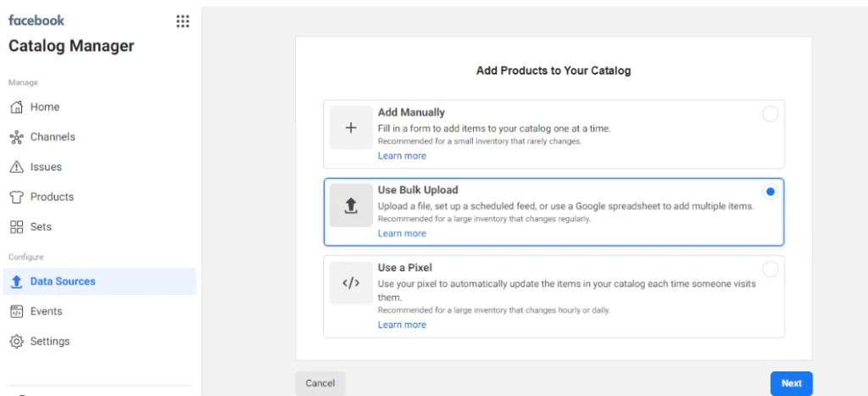Open Learn more under Use Bulk Upload
Viewport: 868px width, 396px height.
(402, 233)
